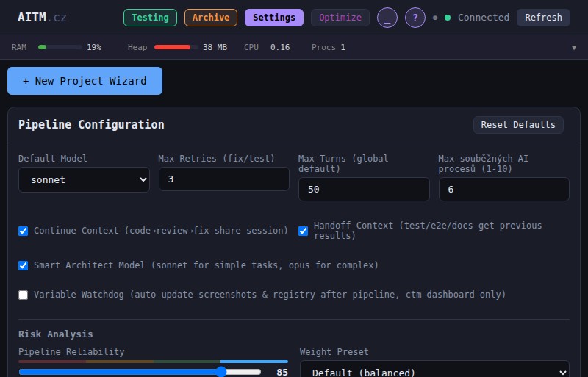The height and width of the screenshot is (377, 588).
Task: Switch to the Archive tab
Action: click(x=211, y=18)
